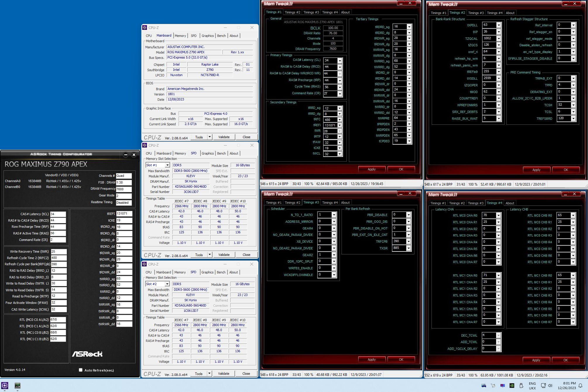Viewport: 588px width, 392px height.
Task: Open notification bell in taskbar
Action: 581,386
